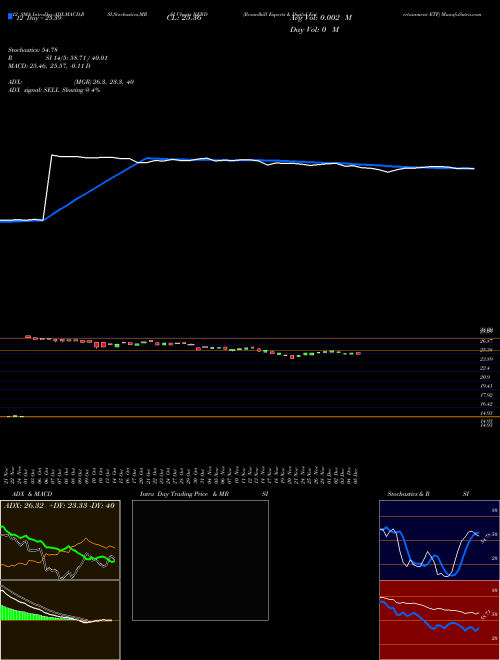Select the 'Avg Vol: 0.002 M' readout

pyautogui.click(x=321, y=18)
